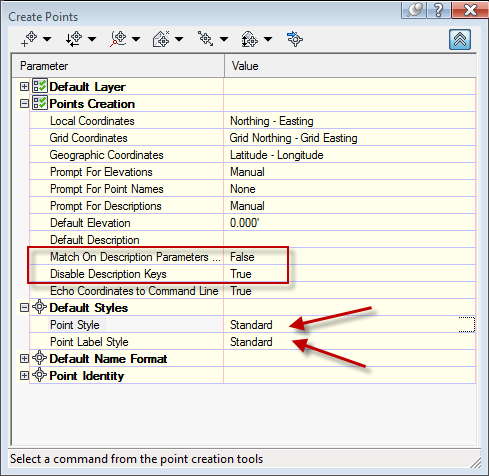Open dropdown arrow beside Slope tool
This screenshot has height=476, width=489.
(x=268, y=39)
